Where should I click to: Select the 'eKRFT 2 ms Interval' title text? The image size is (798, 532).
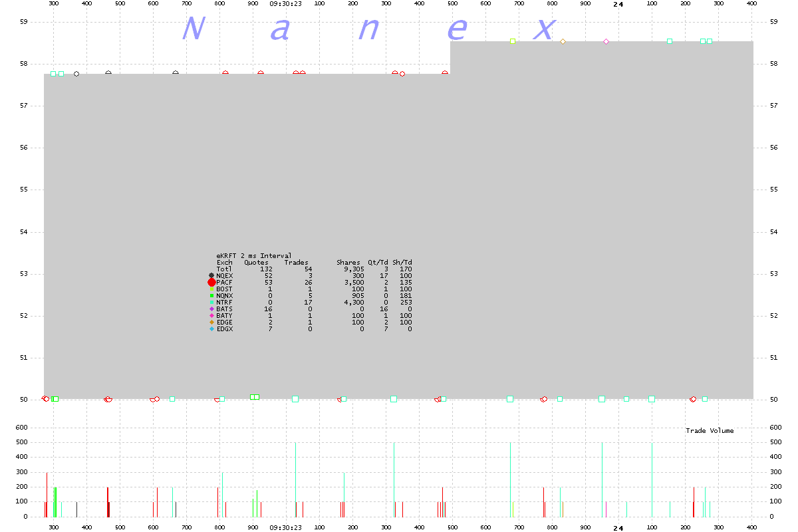(254, 255)
